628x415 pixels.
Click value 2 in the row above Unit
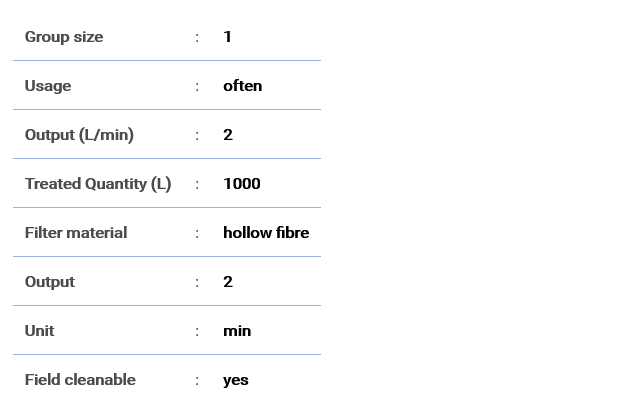pyautogui.click(x=228, y=282)
